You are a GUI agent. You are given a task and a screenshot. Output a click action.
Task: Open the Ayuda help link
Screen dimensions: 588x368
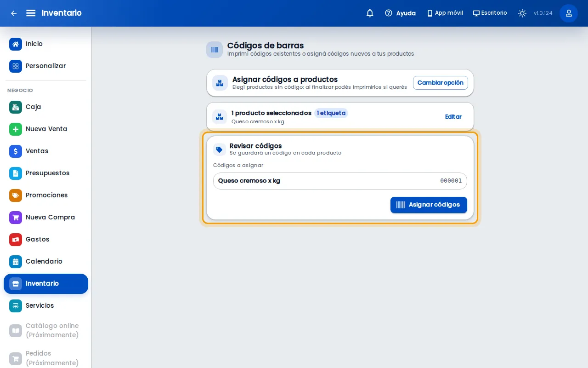click(x=400, y=13)
